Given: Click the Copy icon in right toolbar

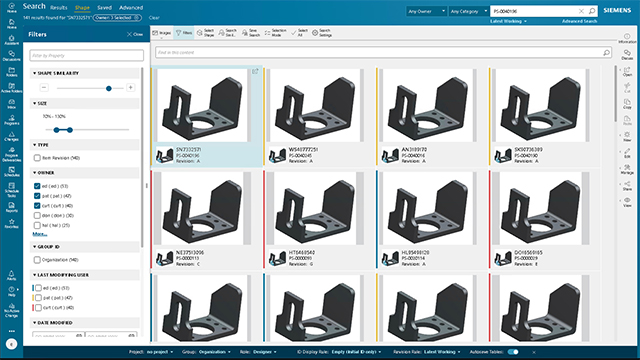Looking at the screenshot, I should 627,104.
